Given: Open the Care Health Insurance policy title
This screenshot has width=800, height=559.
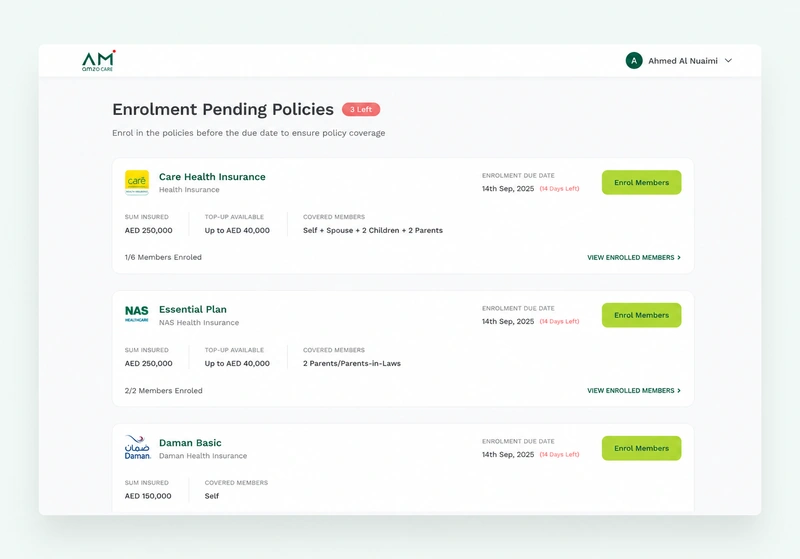Looking at the screenshot, I should pyautogui.click(x=212, y=176).
